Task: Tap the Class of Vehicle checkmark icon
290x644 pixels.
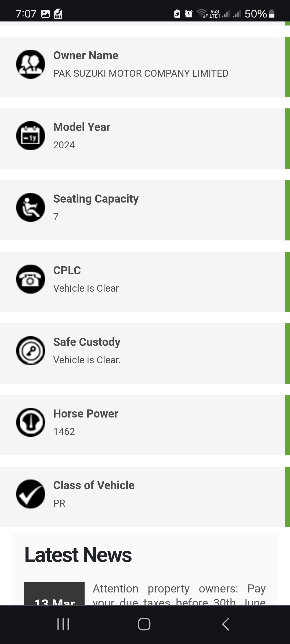Action: click(31, 494)
